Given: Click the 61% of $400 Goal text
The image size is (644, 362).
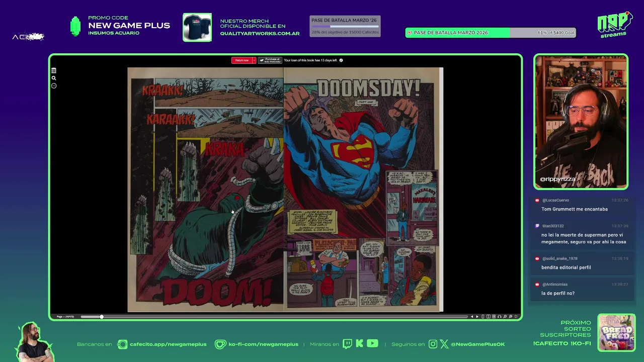Looking at the screenshot, I should point(555,33).
